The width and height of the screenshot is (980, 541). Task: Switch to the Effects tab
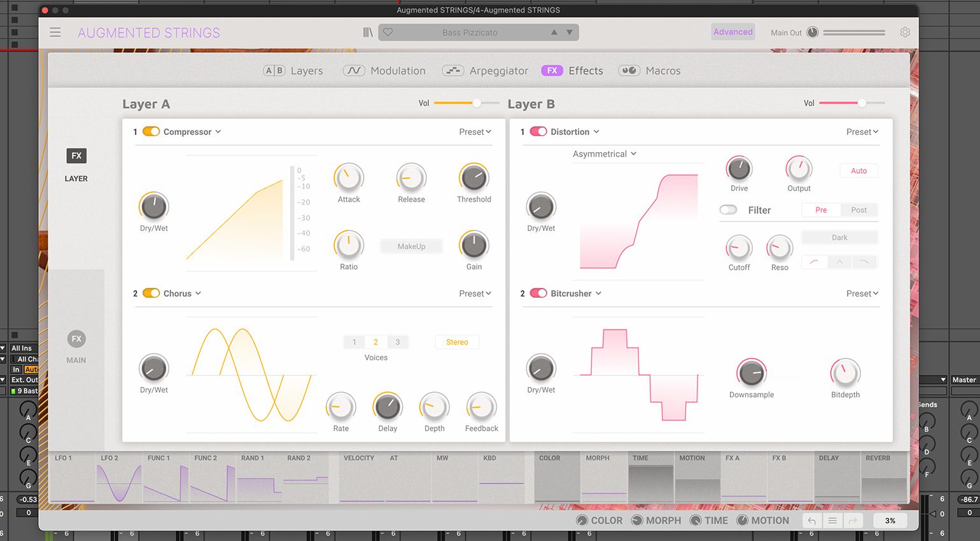coord(572,71)
